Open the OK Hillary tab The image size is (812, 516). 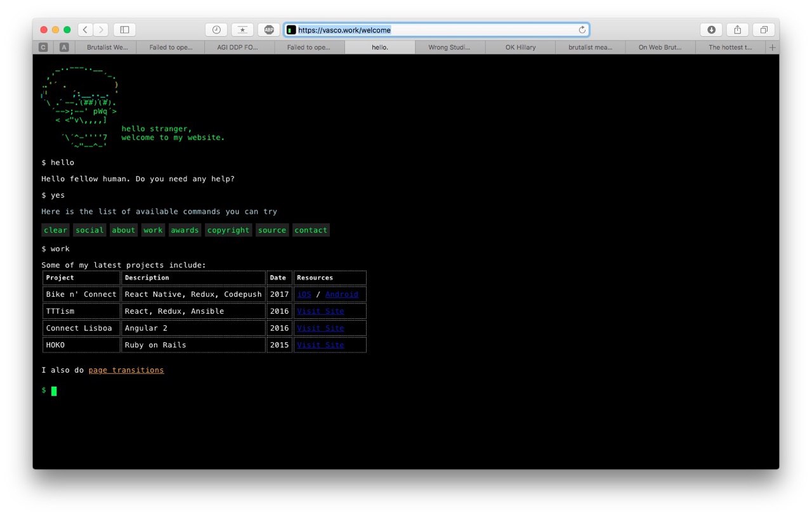(x=520, y=48)
